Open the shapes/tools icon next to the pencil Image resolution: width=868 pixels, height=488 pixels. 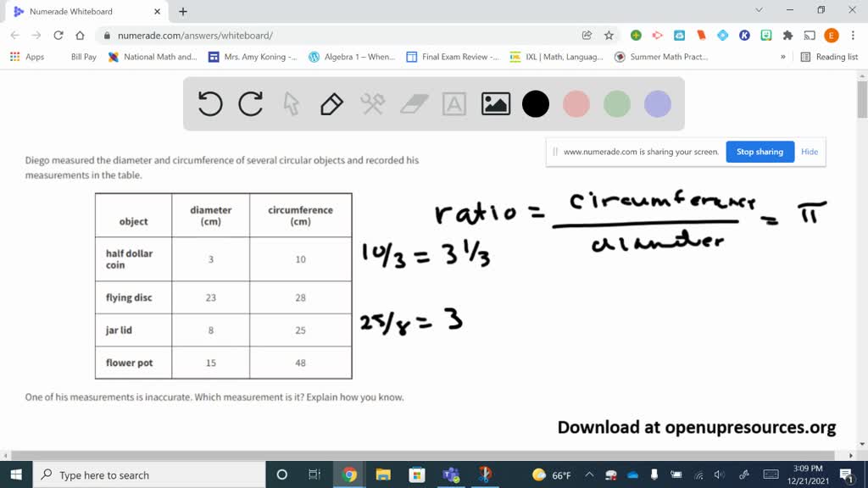[x=371, y=103]
